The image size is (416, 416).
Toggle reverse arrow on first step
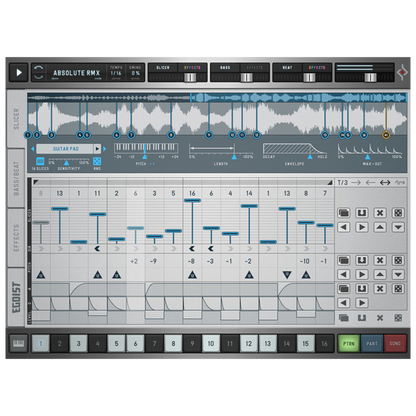point(41,249)
